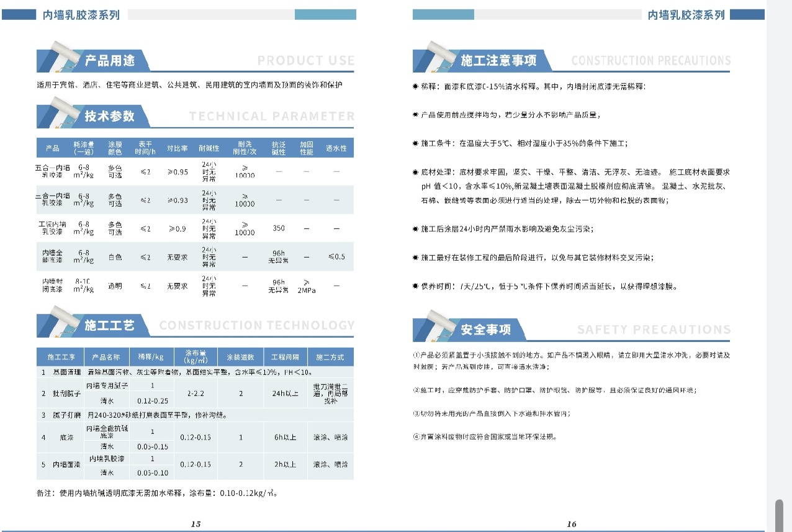The height and width of the screenshot is (532, 792).
Task: Click the 2h以上 interval cell
Action: click(286, 464)
